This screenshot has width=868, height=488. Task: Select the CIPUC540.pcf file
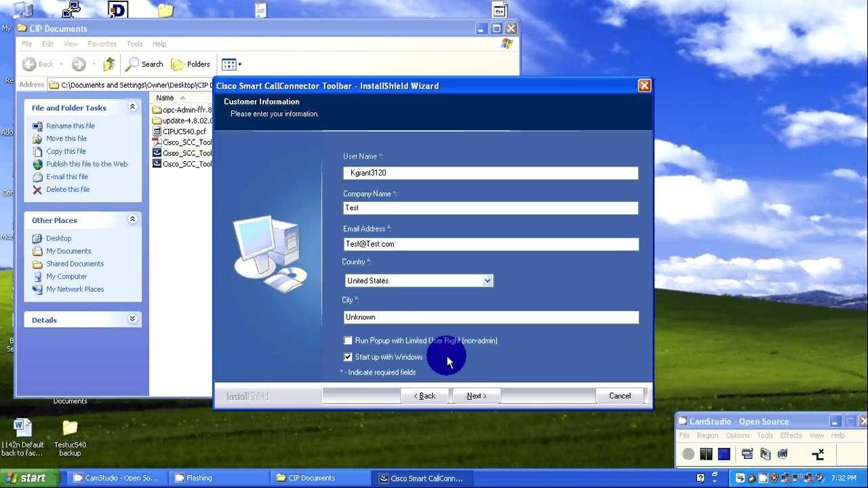coord(179,131)
